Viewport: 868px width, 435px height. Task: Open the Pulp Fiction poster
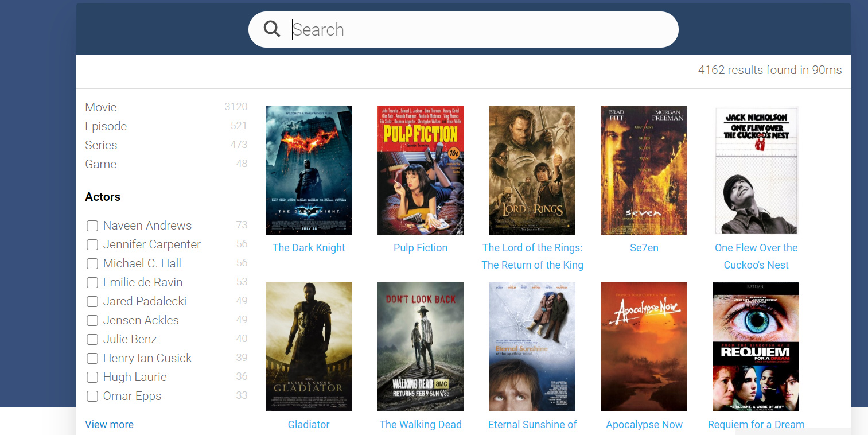point(421,170)
